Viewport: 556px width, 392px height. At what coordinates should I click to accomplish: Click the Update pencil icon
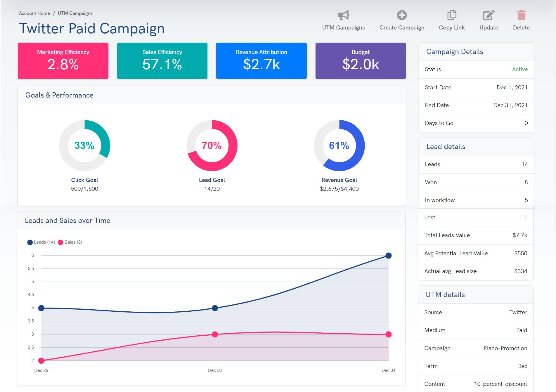click(x=489, y=15)
